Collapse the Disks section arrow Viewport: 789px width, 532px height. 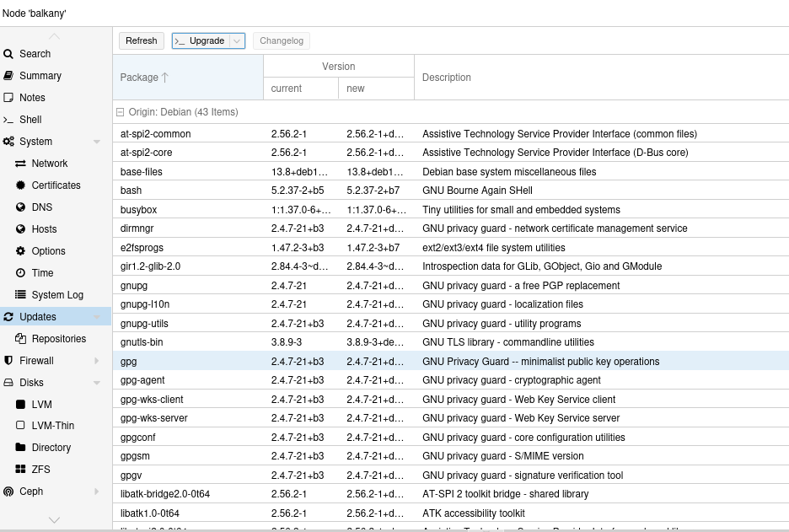tap(97, 383)
